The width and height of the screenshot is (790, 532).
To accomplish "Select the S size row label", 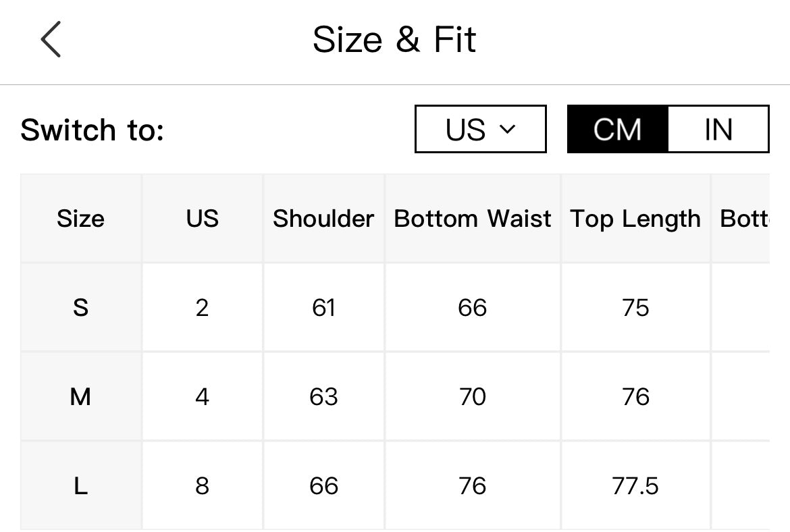I will pos(80,307).
